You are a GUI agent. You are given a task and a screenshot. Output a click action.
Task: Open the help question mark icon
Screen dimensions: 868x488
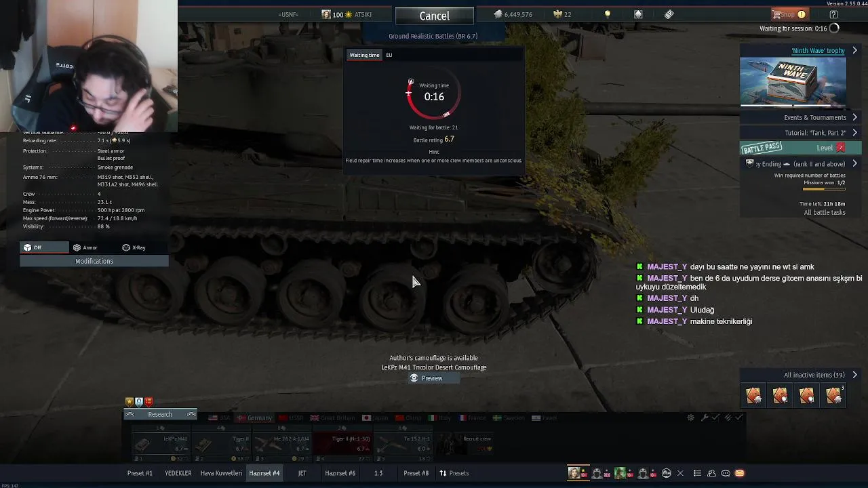[833, 14]
